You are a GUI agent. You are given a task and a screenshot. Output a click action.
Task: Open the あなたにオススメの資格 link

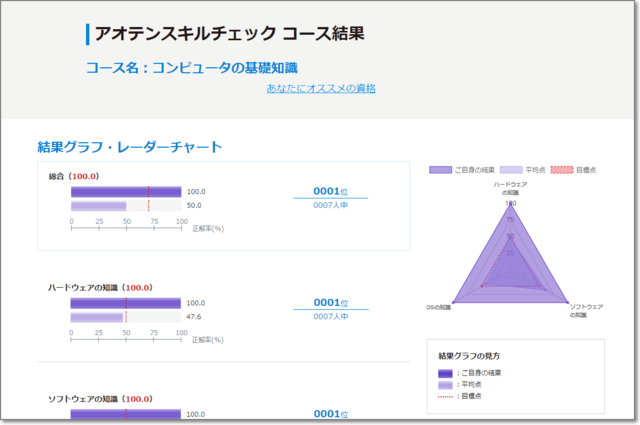[321, 89]
